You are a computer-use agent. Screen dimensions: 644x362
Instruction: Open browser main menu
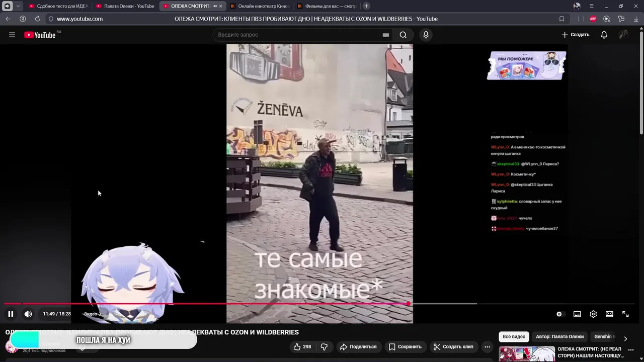tap(591, 6)
